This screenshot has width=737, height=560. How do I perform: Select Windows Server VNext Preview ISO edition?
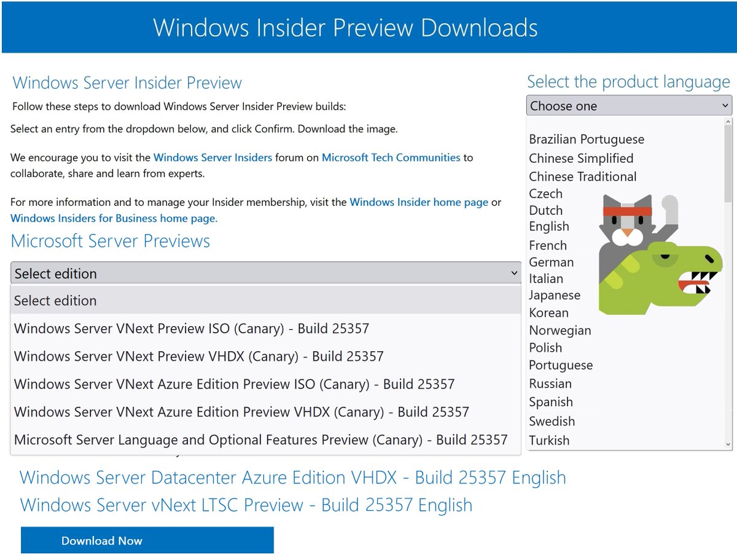point(191,328)
